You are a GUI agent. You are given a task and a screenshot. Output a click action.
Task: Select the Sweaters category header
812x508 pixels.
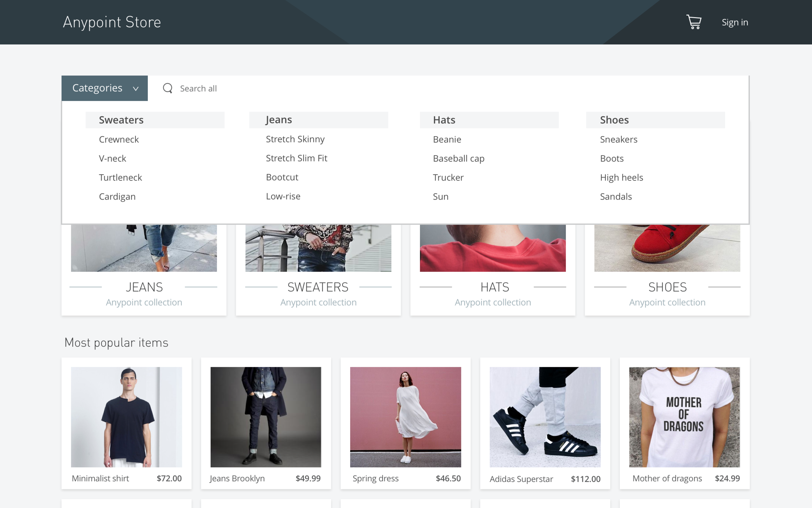tap(155, 120)
